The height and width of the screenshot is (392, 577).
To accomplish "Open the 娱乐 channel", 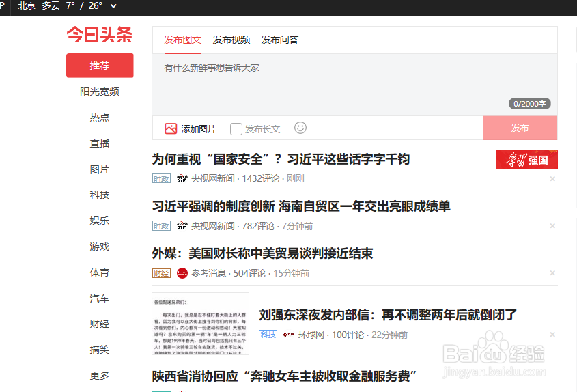I will [x=100, y=221].
